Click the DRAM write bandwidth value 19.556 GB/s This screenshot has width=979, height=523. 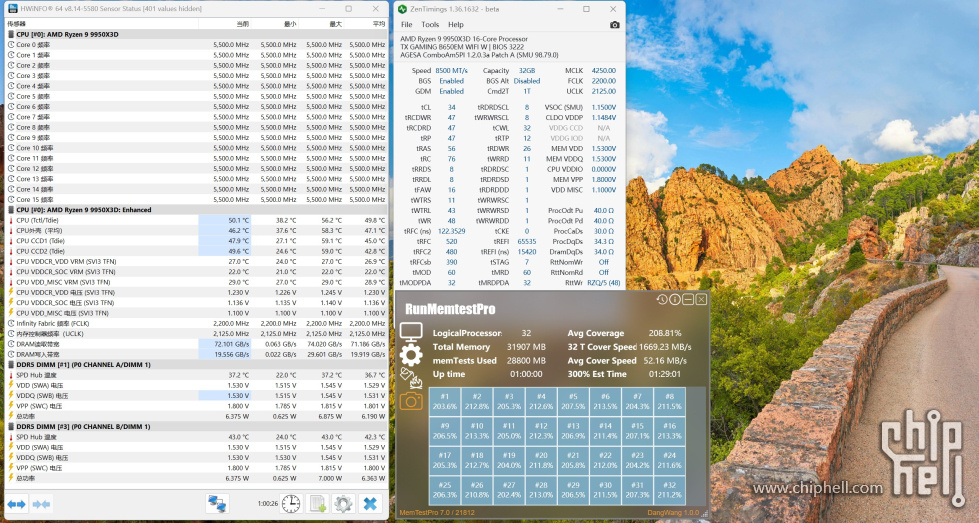pyautogui.click(x=232, y=354)
